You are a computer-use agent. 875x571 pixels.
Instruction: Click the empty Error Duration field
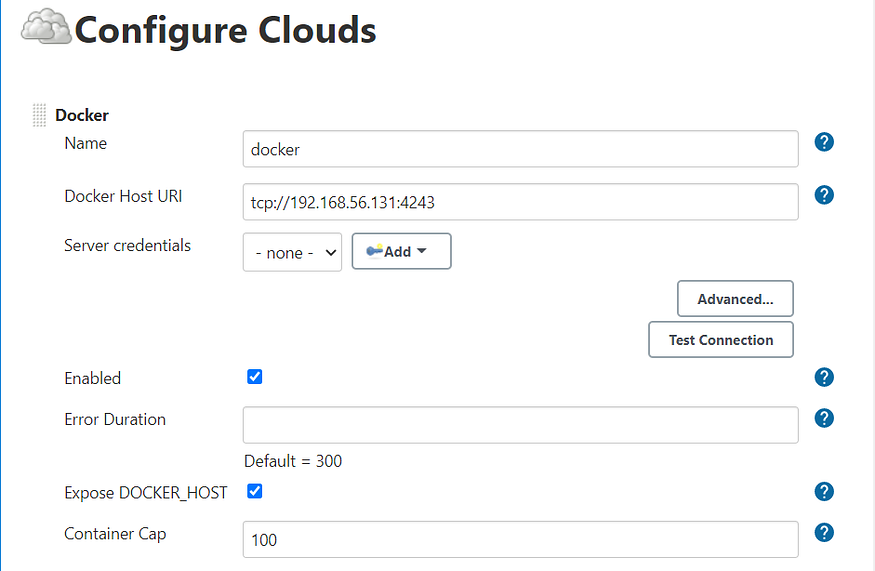tap(520, 425)
